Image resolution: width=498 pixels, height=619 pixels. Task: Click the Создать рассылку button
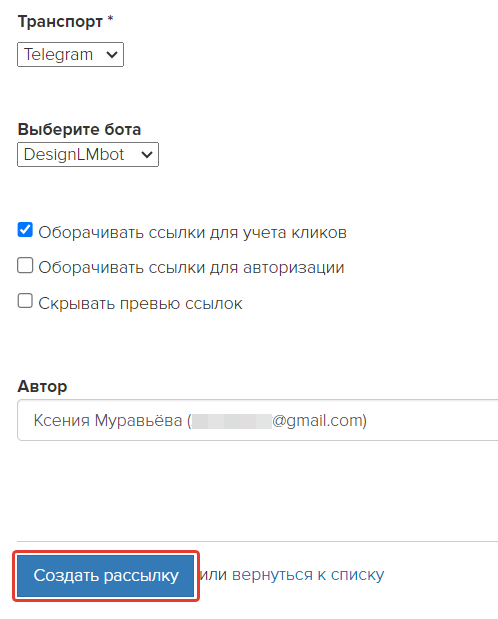[x=106, y=576]
